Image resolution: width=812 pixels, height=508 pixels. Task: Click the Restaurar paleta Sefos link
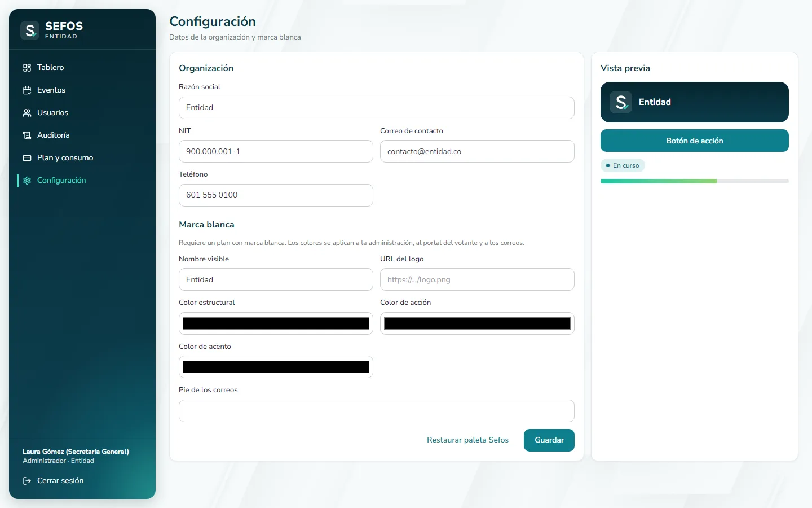[467, 440]
